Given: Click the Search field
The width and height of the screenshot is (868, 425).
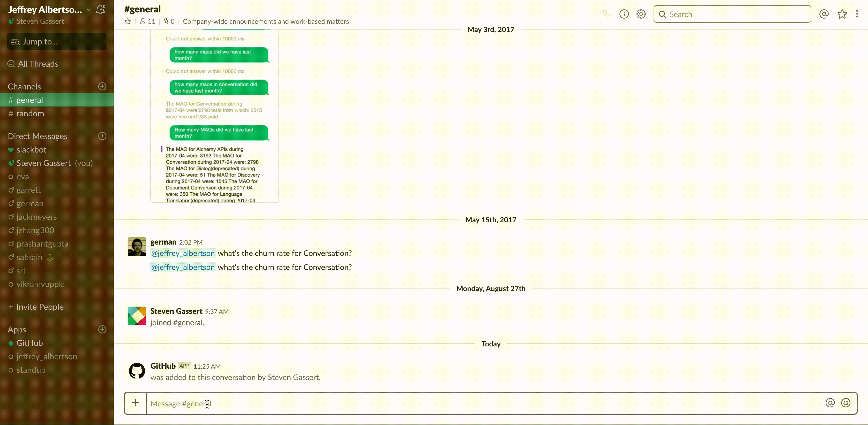Looking at the screenshot, I should point(732,14).
